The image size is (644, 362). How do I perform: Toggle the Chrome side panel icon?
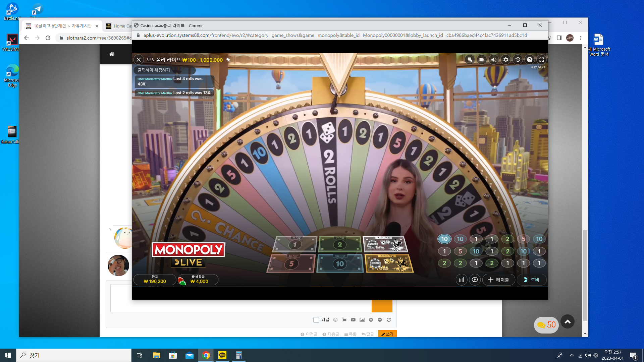[x=559, y=38]
